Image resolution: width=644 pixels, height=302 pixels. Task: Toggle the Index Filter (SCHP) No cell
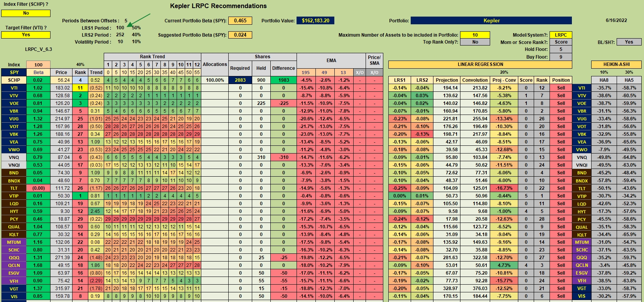tap(26, 13)
